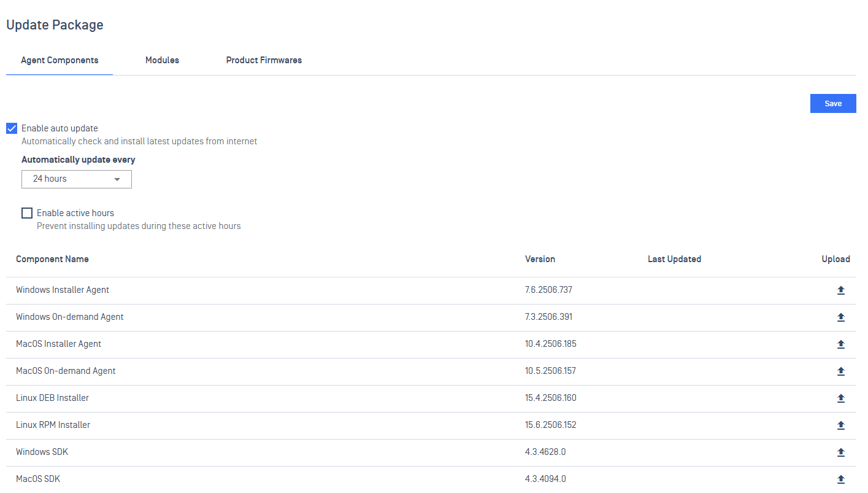Screen dimensions: 868x493
Task: Uncheck Enable auto update checkbox
Action: click(12, 128)
